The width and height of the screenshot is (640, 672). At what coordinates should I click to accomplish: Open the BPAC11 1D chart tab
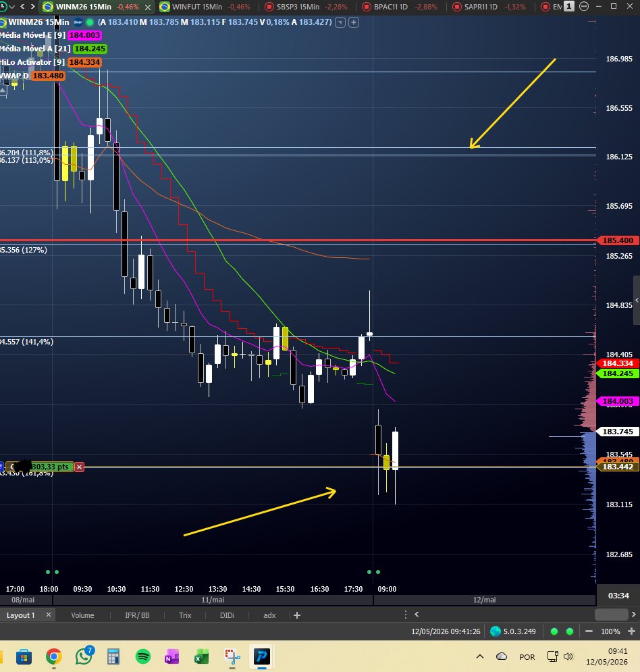(400, 7)
